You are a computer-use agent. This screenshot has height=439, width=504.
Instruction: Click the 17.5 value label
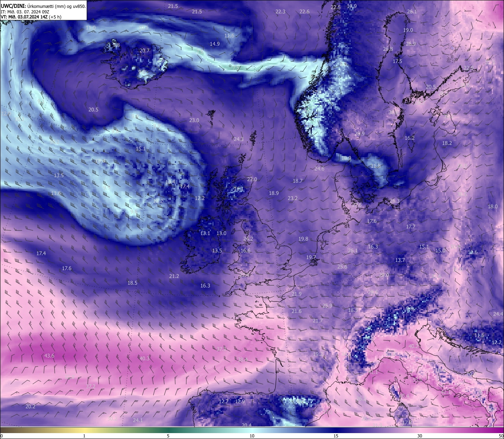[397, 61]
